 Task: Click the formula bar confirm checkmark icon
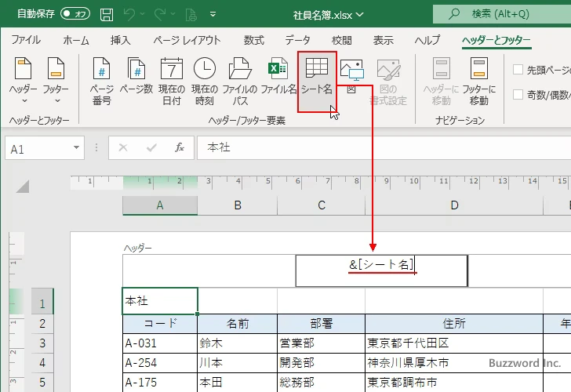pyautogui.click(x=151, y=147)
